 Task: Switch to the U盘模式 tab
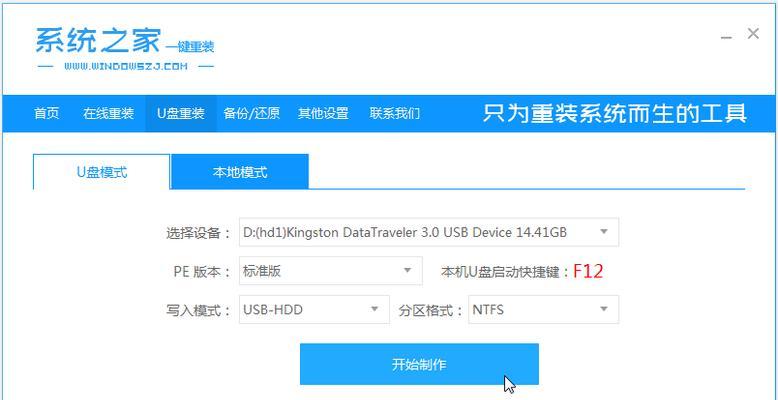(102, 172)
